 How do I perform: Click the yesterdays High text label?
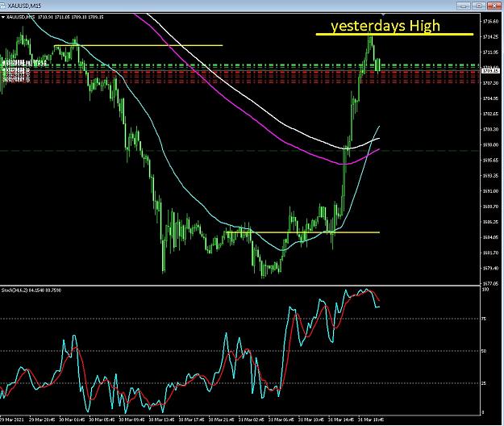click(x=385, y=26)
